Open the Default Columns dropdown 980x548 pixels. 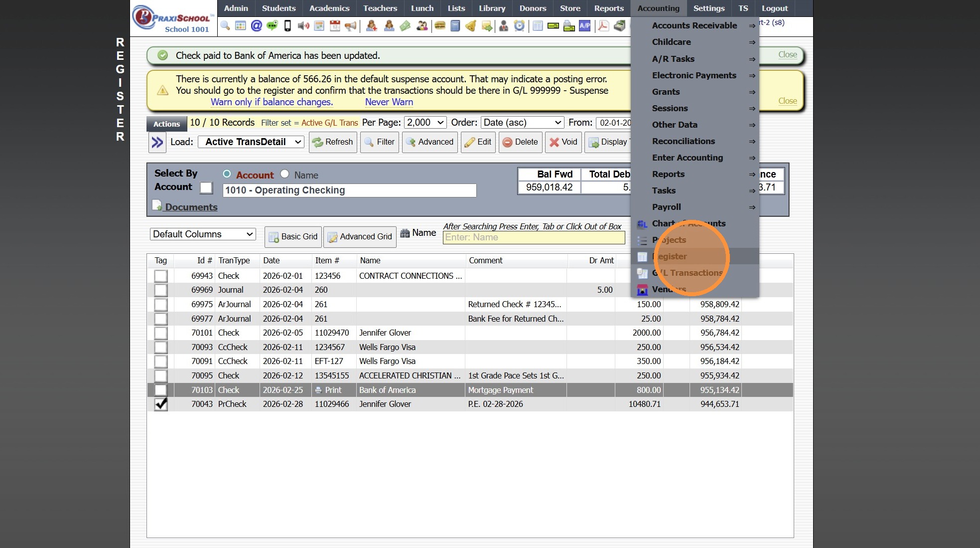[x=203, y=234]
